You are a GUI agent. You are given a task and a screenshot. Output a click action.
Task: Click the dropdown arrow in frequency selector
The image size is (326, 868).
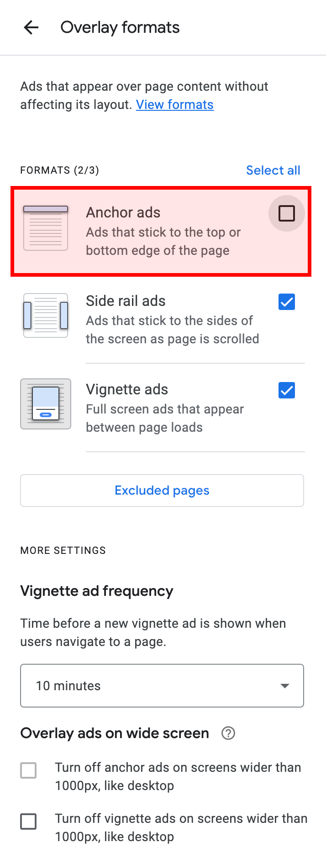(x=285, y=686)
